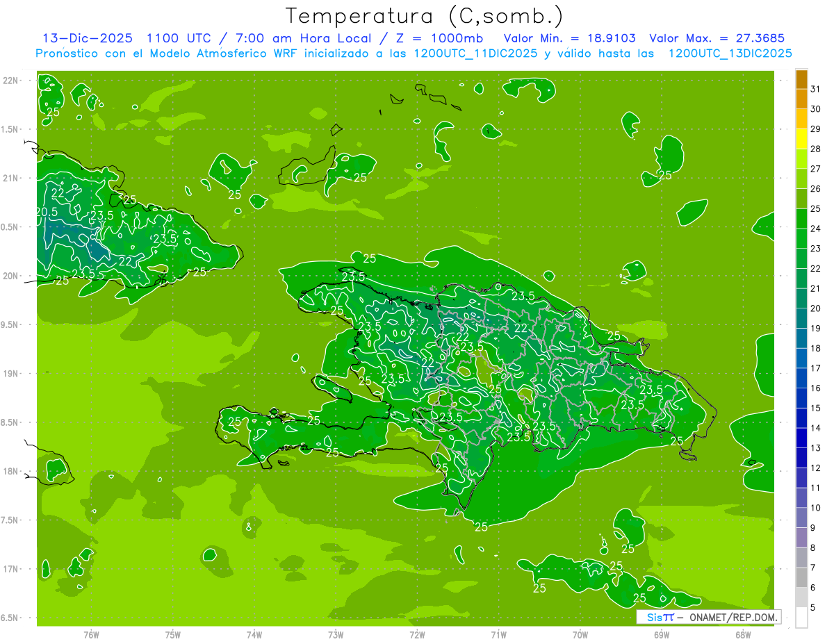Image resolution: width=834 pixels, height=644 pixels.
Task: Click the "17" label on the colorbar
Action: tap(816, 368)
